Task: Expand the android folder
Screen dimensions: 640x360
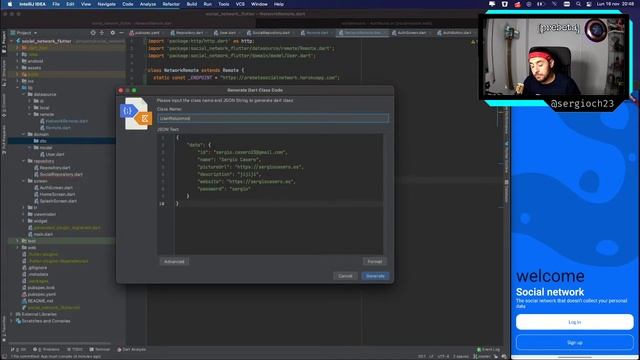Action: (x=18, y=61)
